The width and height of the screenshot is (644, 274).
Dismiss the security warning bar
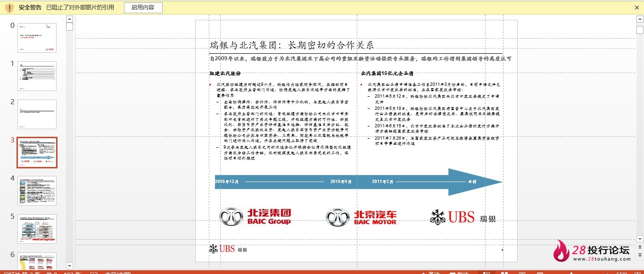click(x=637, y=8)
